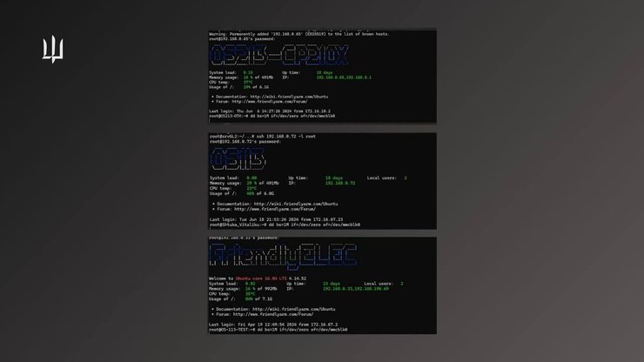Click Local users value in middle terminal
Screen dimensions: 644x362
point(406,178)
